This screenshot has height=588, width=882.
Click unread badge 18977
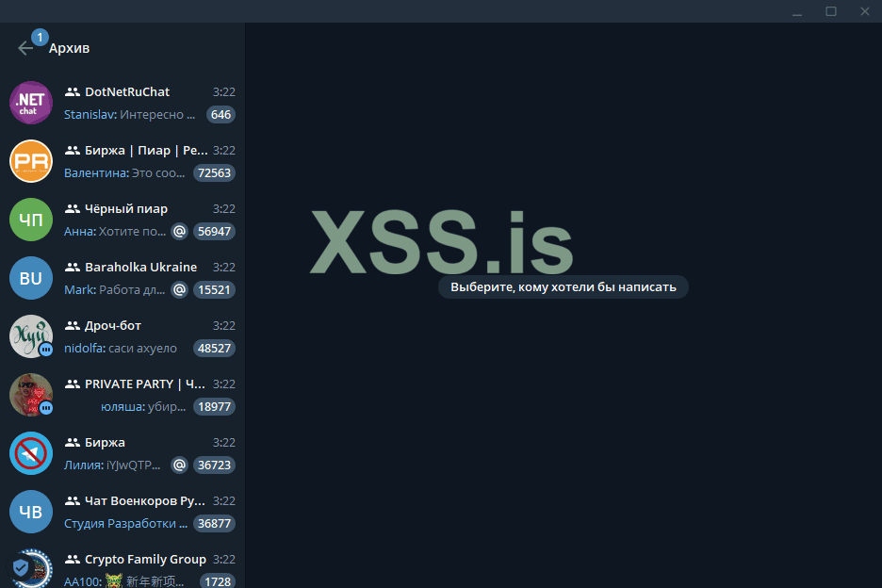pos(214,407)
